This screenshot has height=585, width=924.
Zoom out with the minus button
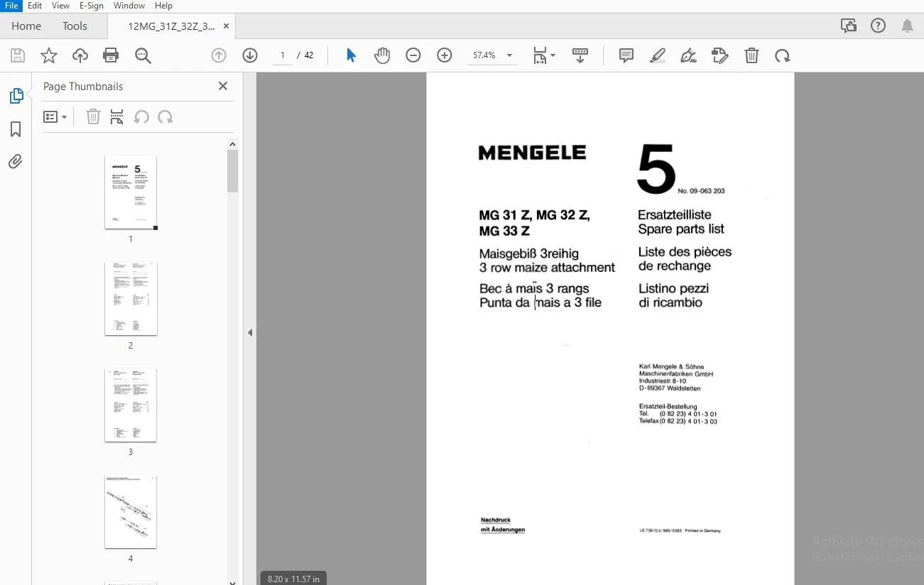pyautogui.click(x=413, y=55)
